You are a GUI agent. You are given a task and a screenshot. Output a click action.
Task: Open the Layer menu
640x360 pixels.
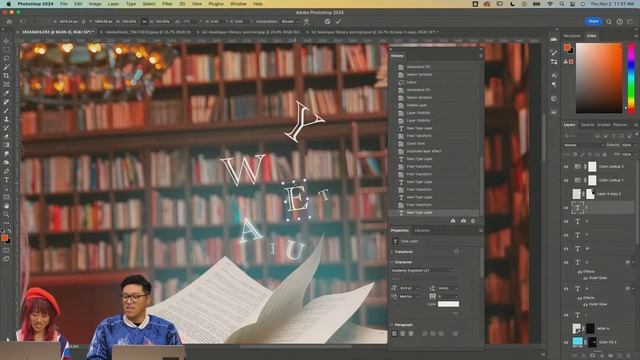tap(113, 4)
